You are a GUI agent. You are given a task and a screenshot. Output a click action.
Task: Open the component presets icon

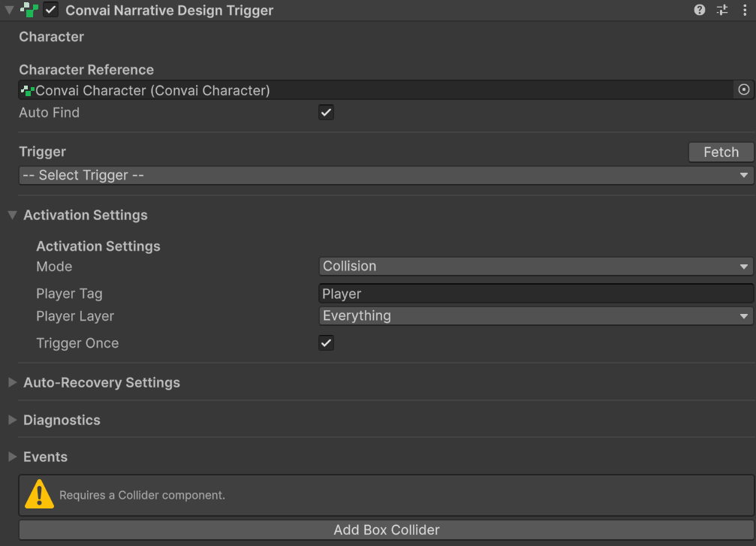point(722,10)
